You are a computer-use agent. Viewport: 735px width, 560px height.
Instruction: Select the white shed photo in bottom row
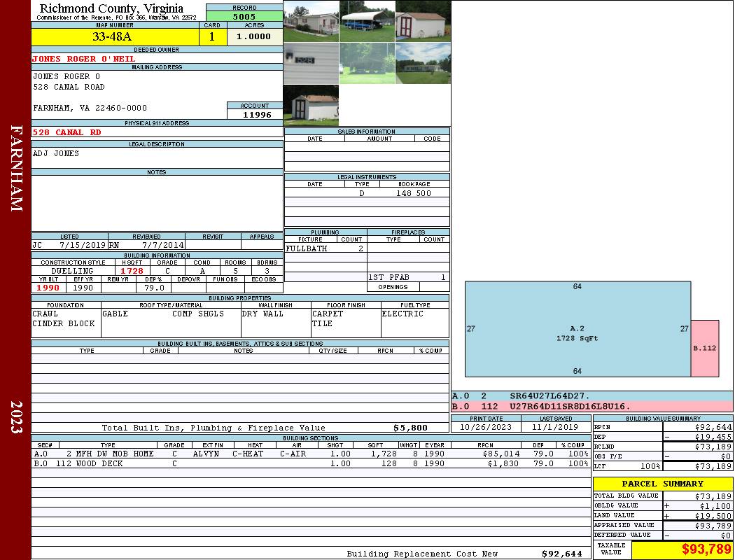[x=311, y=105]
